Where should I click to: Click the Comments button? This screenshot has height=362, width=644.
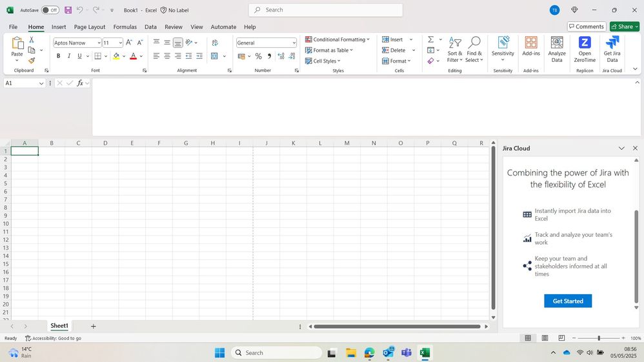tap(587, 26)
